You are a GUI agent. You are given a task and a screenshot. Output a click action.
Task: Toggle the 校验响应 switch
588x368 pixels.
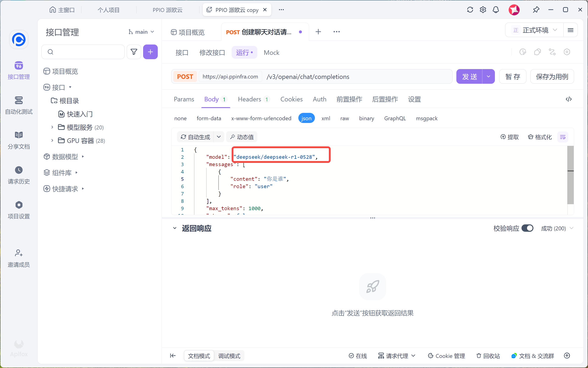pyautogui.click(x=527, y=228)
